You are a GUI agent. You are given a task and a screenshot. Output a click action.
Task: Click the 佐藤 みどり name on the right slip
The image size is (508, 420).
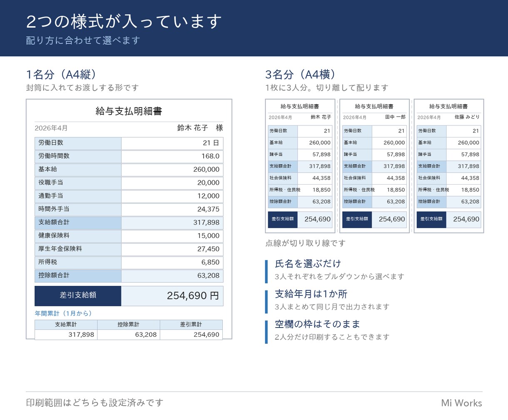point(467,117)
